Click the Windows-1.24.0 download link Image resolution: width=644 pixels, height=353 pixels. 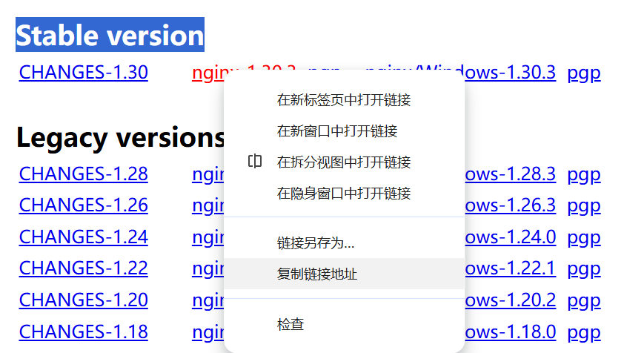click(x=511, y=237)
